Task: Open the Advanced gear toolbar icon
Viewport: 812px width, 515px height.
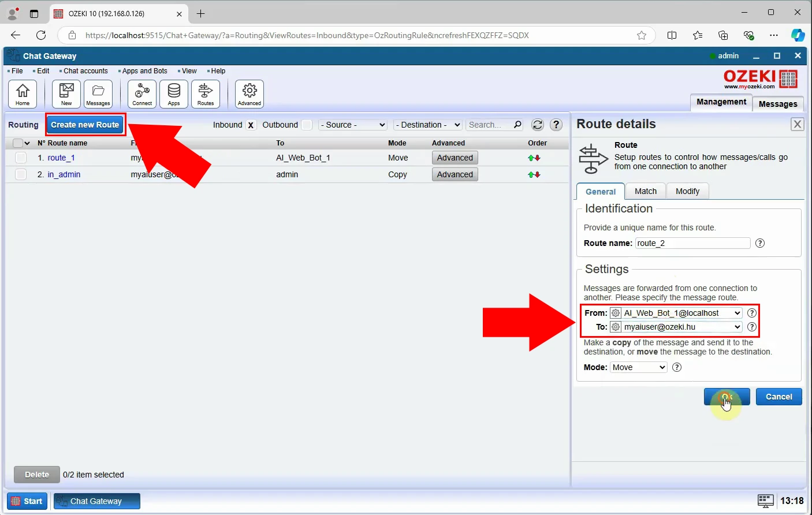Action: click(249, 94)
